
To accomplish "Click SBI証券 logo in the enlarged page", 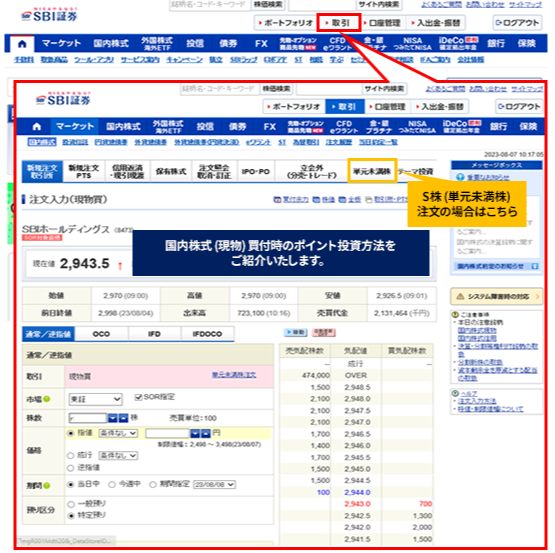I will [63, 99].
